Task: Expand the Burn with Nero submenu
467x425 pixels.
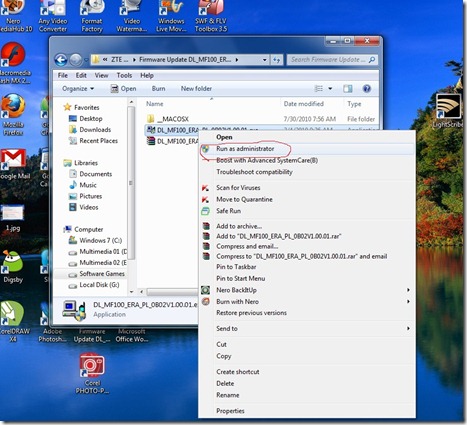Action: pos(307,302)
